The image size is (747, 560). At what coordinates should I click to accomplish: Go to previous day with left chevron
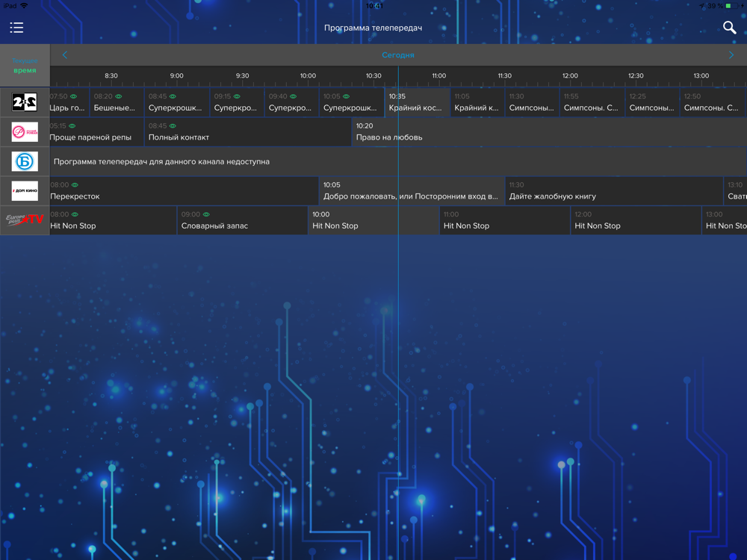click(65, 55)
